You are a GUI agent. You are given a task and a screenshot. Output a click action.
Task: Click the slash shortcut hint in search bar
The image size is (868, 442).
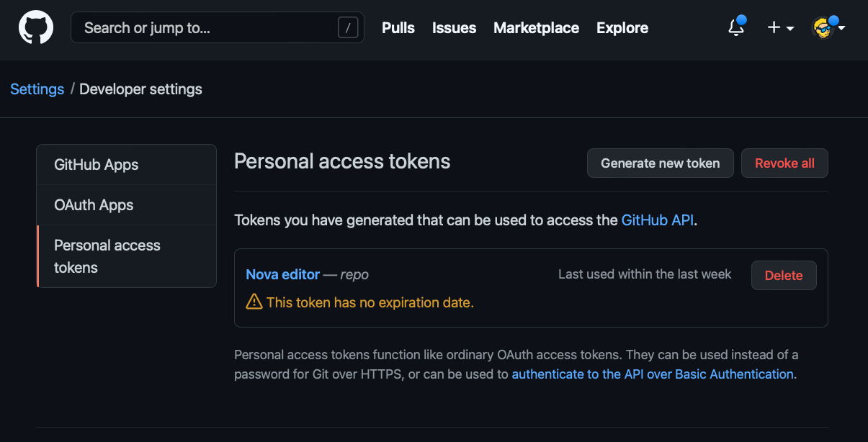(348, 27)
